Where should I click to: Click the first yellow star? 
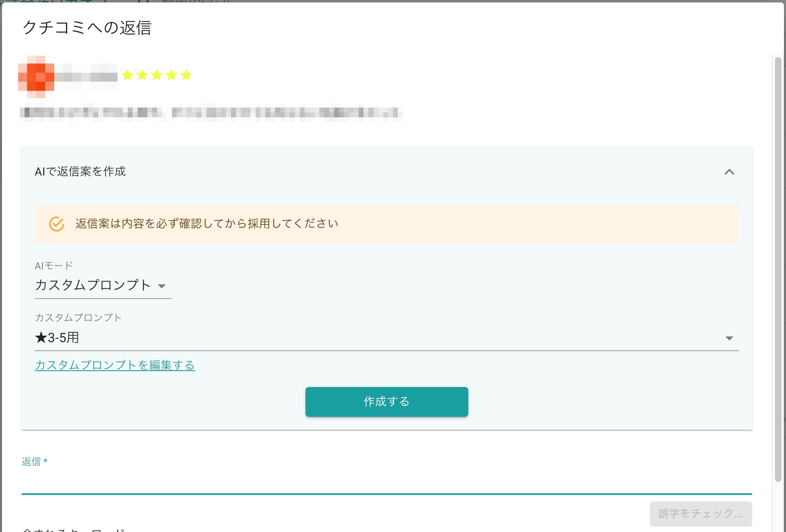[127, 75]
